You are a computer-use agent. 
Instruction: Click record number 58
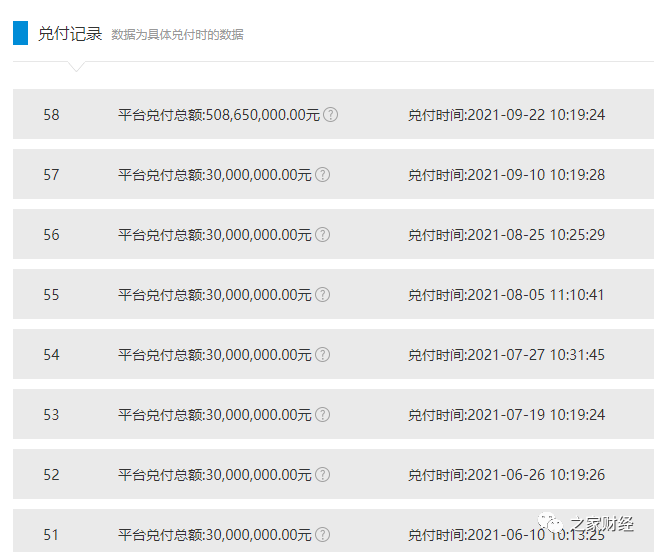point(51,115)
